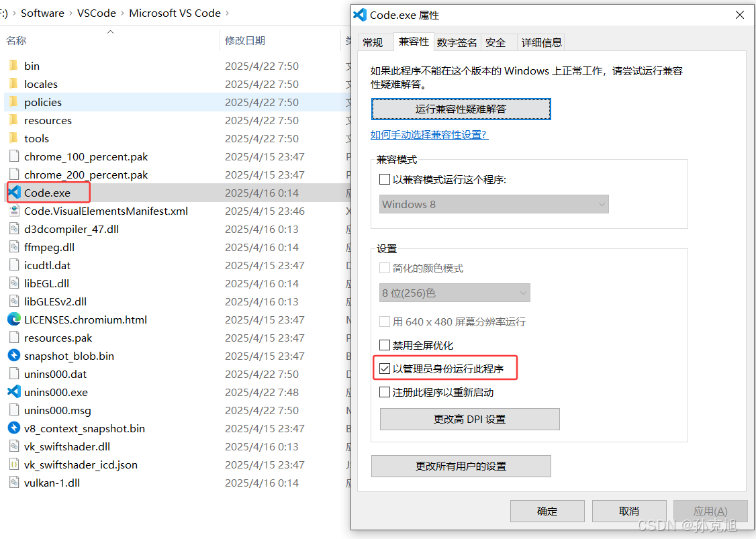Image resolution: width=756 pixels, height=539 pixels.
Task: Uncheck 以管理员身份运行此程序 checkbox
Action: point(385,369)
